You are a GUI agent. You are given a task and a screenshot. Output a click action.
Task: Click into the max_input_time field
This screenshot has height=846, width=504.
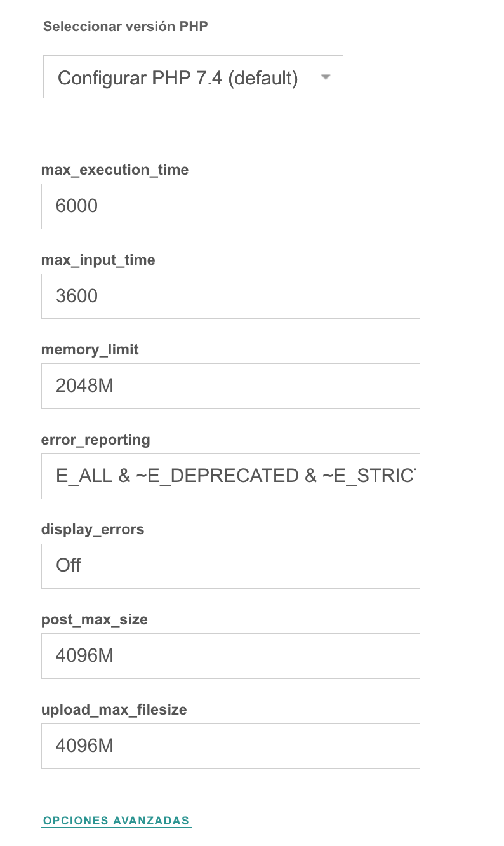(230, 296)
